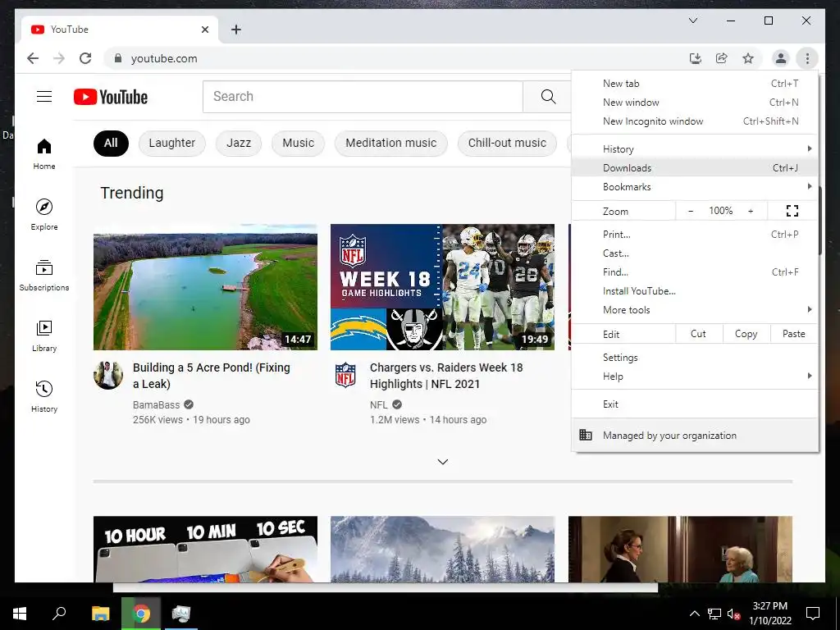Viewport: 840px width, 630px height.
Task: Open a new tab with the plus icon
Action: click(x=235, y=30)
